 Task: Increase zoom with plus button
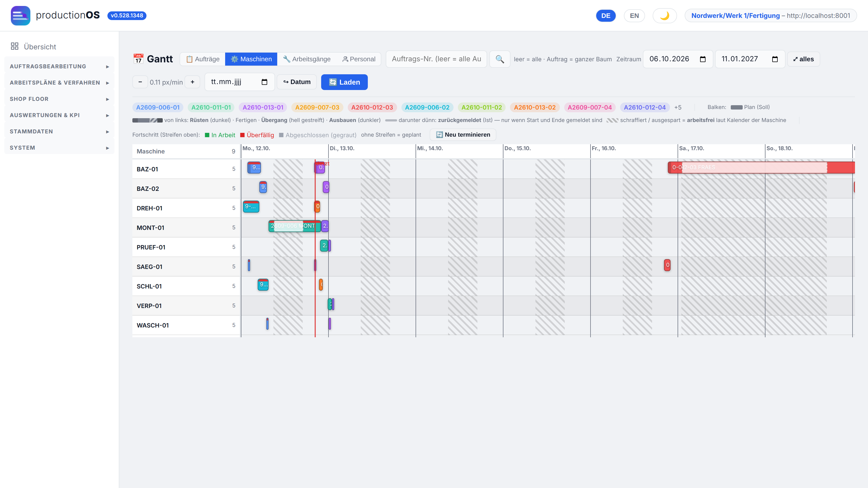[192, 82]
